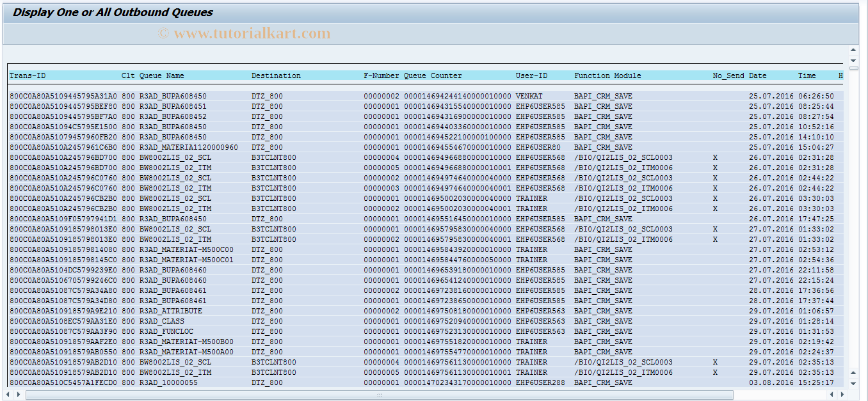
Task: Click the left arrow at the horizontal scrollbar's right end
Action: [833, 395]
